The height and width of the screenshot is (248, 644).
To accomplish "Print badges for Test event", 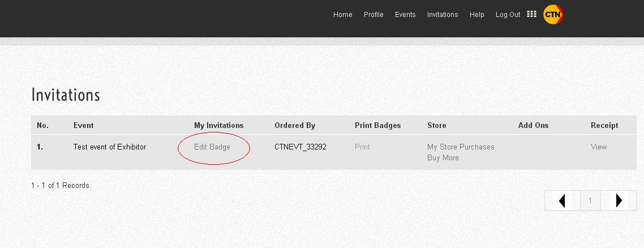I will pyautogui.click(x=362, y=147).
